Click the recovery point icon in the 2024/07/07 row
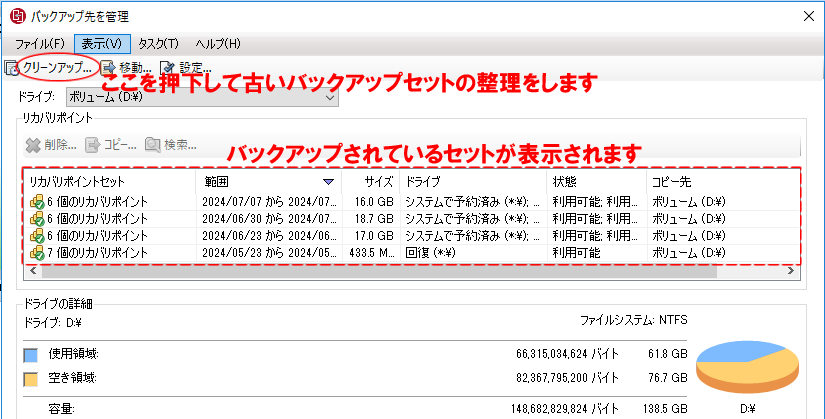The image size is (825, 419). tap(37, 202)
